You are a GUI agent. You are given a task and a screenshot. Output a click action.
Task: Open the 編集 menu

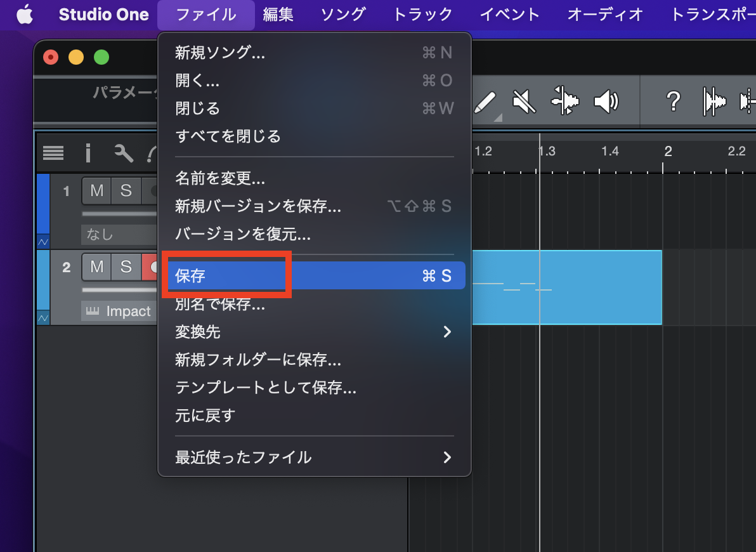[278, 14]
